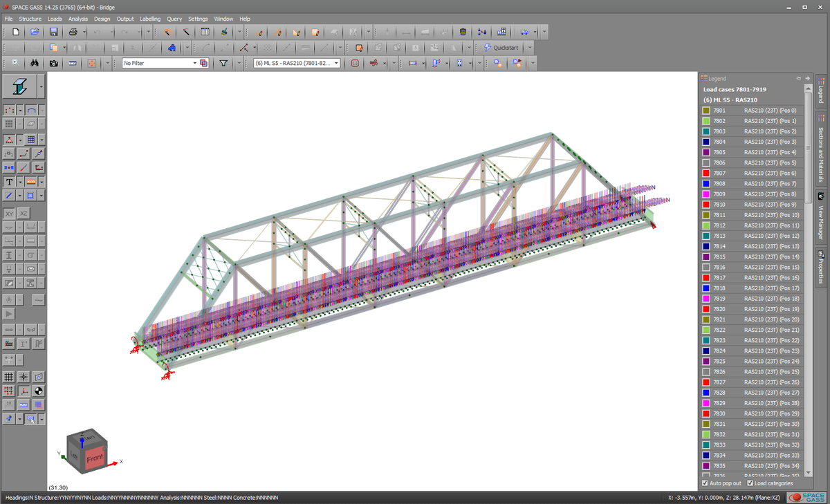Toggle the Load categories checkbox
This screenshot has width=830, height=504.
pos(750,483)
